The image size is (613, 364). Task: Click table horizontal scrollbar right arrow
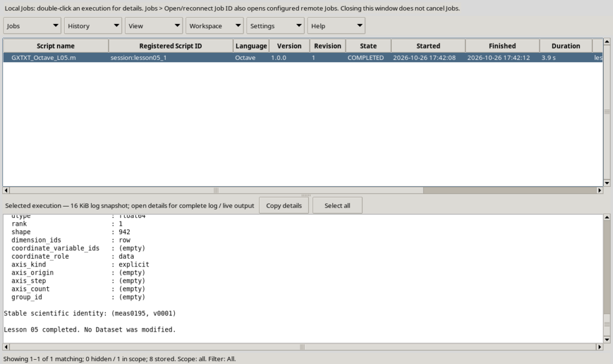pyautogui.click(x=600, y=190)
